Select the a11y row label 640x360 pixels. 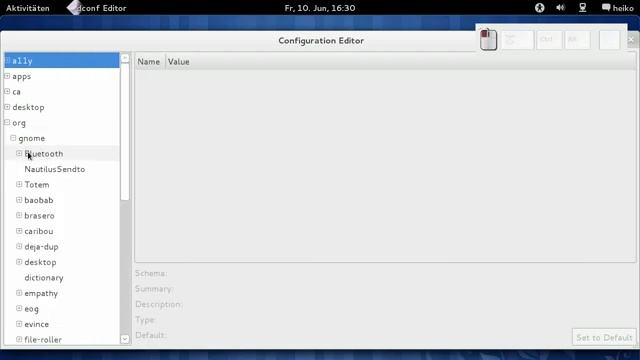coord(22,61)
